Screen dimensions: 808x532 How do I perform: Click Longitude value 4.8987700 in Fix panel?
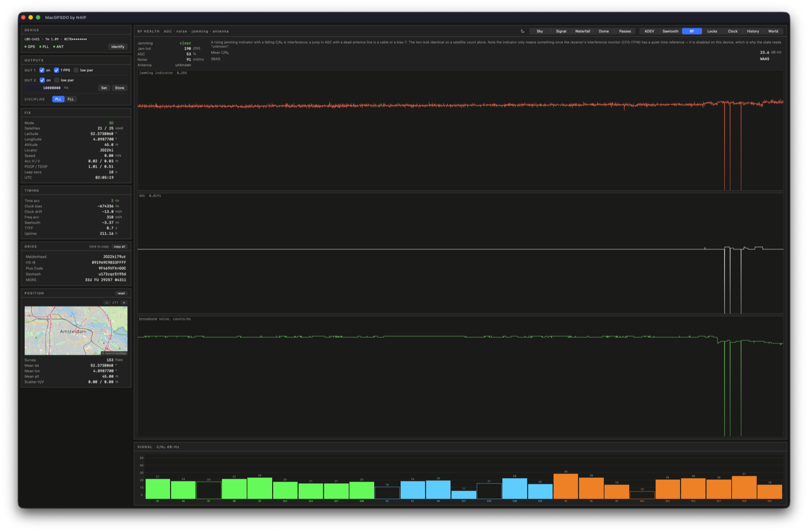click(104, 139)
